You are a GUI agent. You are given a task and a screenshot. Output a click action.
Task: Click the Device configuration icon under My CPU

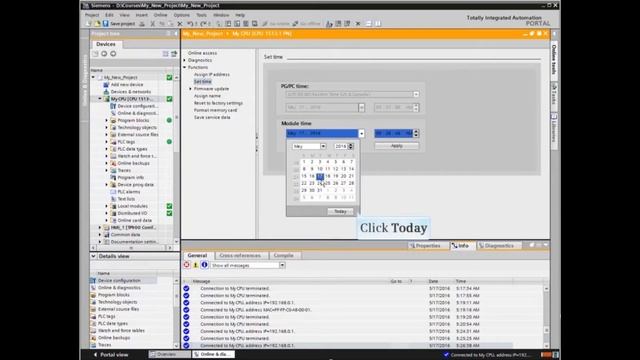click(113, 106)
